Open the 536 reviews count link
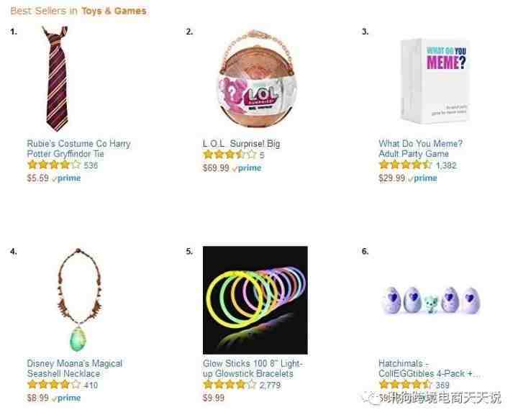Image resolution: width=518 pixels, height=420 pixels. (91, 165)
